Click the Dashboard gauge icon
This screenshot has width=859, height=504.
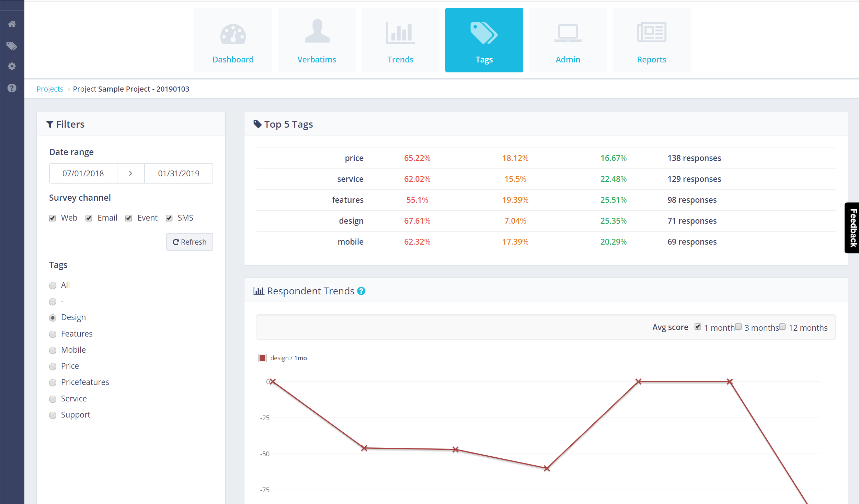(233, 34)
